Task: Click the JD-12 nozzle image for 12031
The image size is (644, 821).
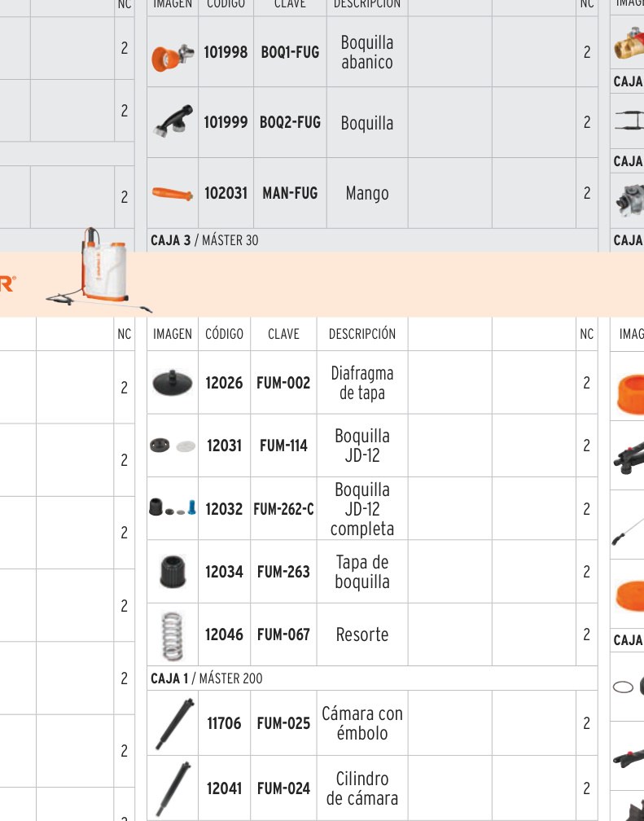Action: (173, 446)
